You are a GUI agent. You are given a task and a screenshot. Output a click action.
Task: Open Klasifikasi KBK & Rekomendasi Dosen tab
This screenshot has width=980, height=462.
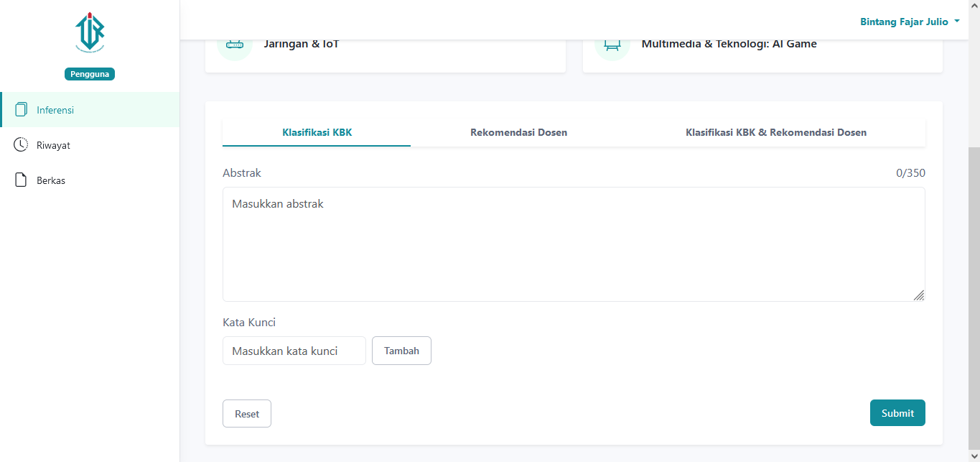(x=775, y=133)
